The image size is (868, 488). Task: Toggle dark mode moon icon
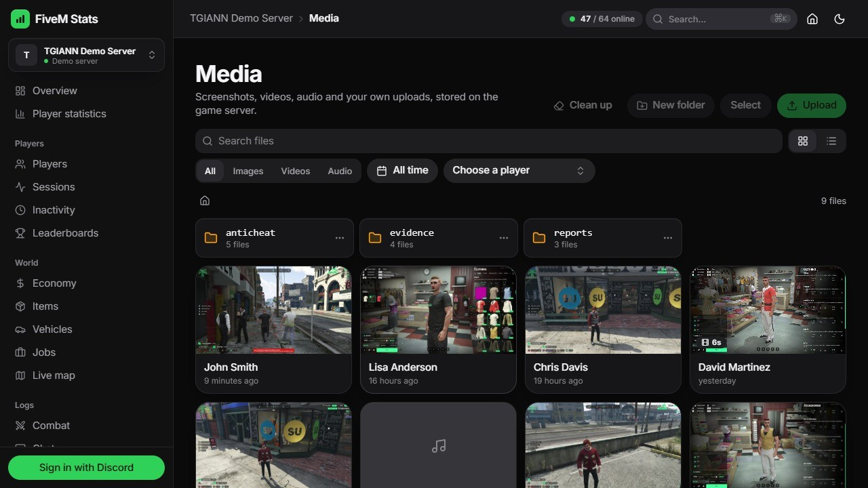click(x=840, y=19)
